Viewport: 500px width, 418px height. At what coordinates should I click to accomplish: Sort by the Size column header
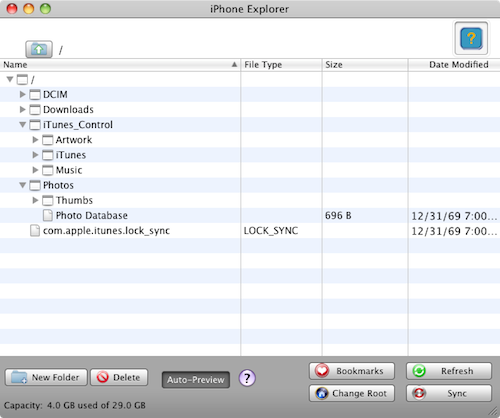pyautogui.click(x=365, y=65)
